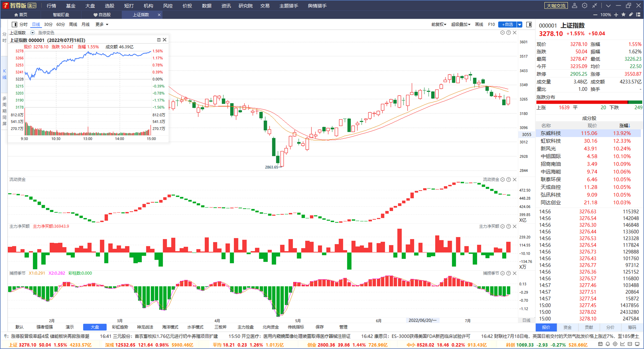644x349 pixels.
Task: Click the settings icon of 捕捞季节 panel
Action: (503, 273)
